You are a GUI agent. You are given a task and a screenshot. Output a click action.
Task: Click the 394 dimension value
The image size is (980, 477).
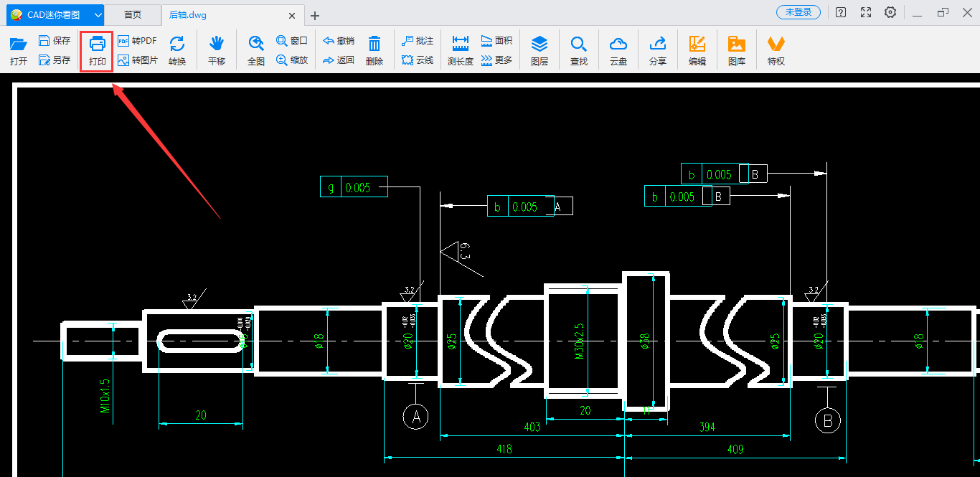pyautogui.click(x=707, y=427)
